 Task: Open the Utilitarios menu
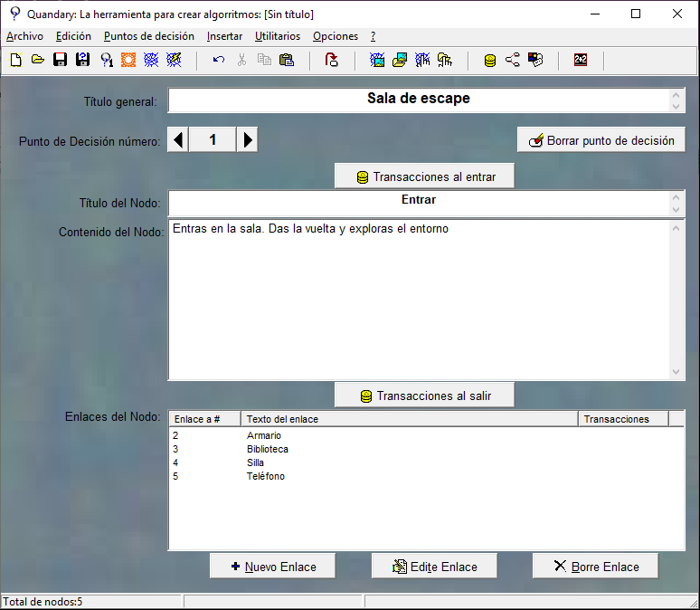278,36
